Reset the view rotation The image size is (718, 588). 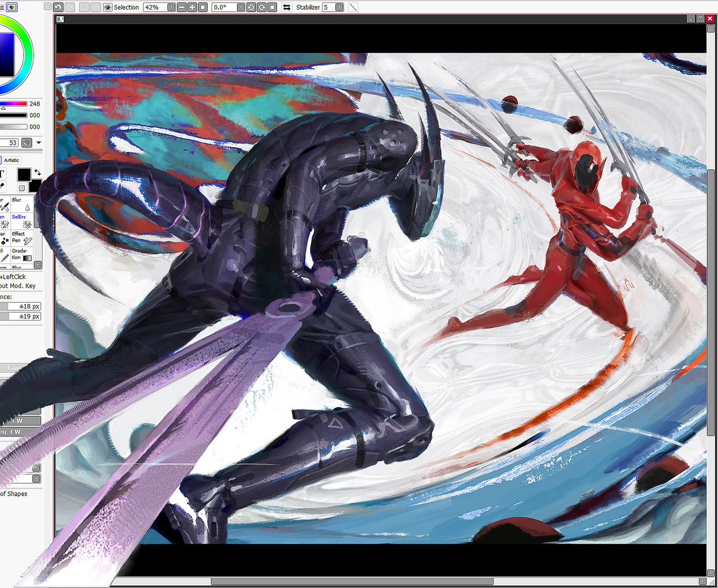pyautogui.click(x=272, y=7)
